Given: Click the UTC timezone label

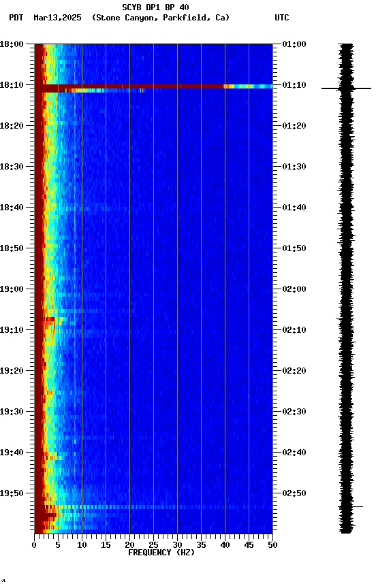Looking at the screenshot, I should tap(282, 18).
